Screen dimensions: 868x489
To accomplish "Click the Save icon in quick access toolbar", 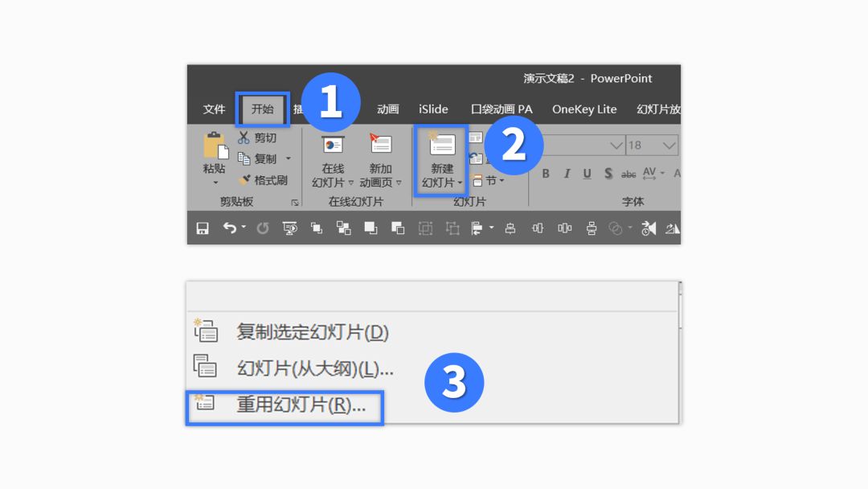I will point(203,228).
